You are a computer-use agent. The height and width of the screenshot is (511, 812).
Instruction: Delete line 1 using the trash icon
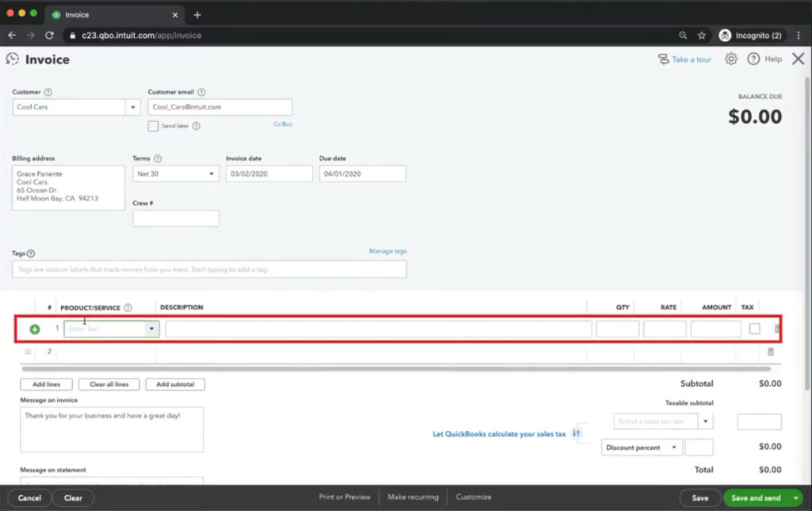(777, 329)
